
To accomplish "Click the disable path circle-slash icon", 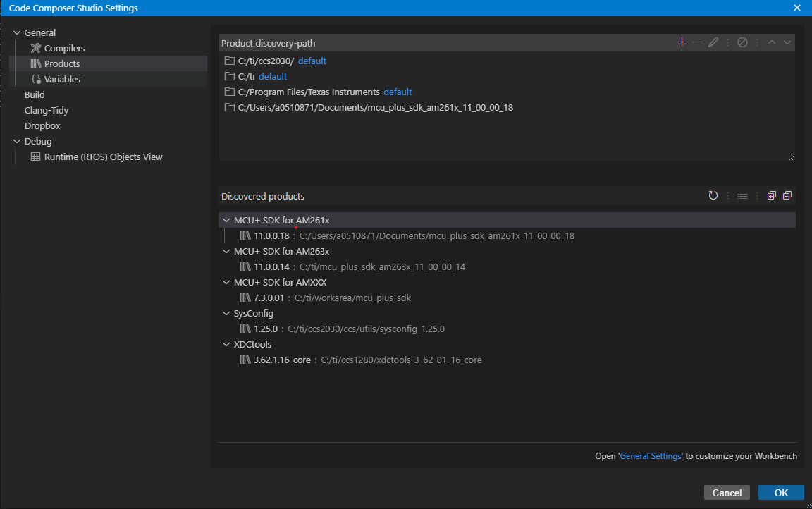I will point(742,43).
